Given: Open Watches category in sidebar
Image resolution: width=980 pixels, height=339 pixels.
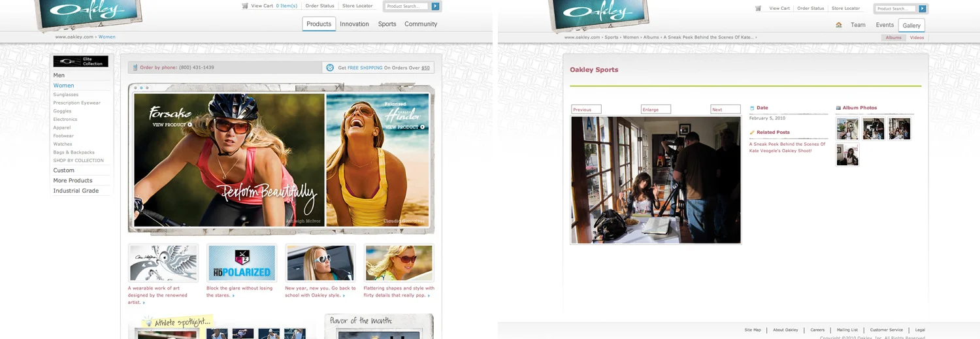Looking at the screenshot, I should (x=63, y=144).
